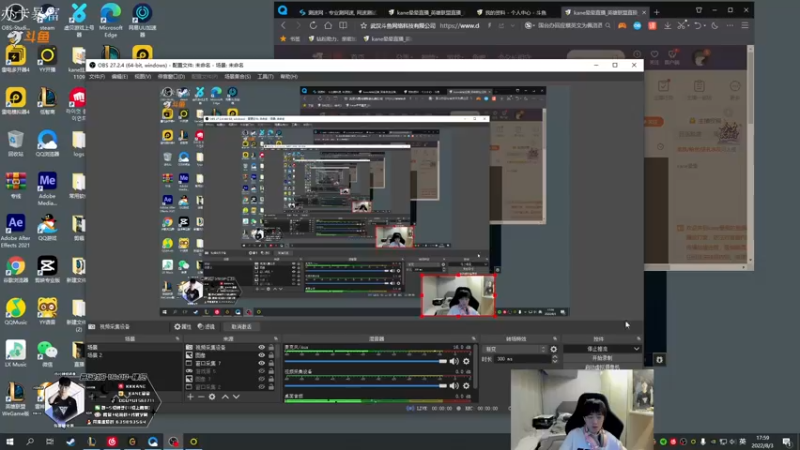Toggle visibility of 窗口采集 7 source

(x=262, y=363)
